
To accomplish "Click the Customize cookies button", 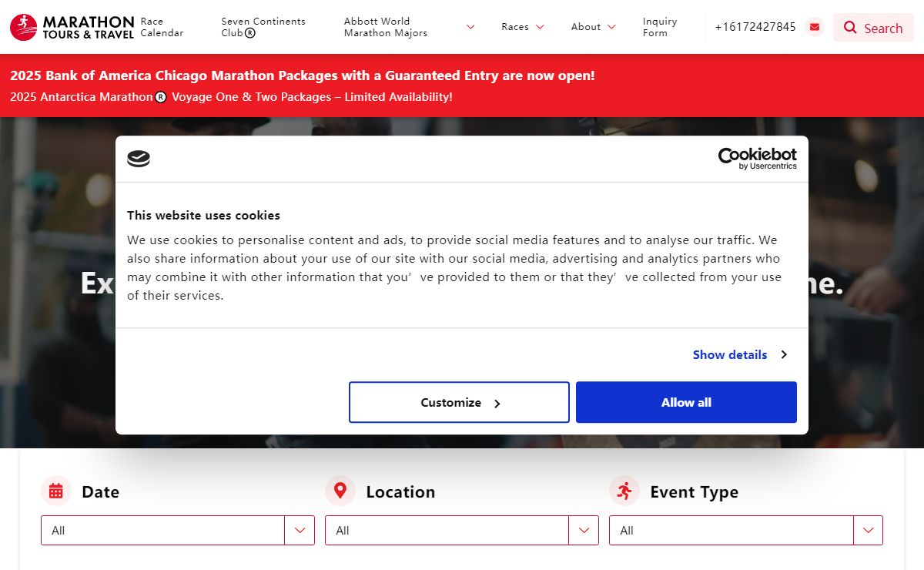I will (x=459, y=402).
